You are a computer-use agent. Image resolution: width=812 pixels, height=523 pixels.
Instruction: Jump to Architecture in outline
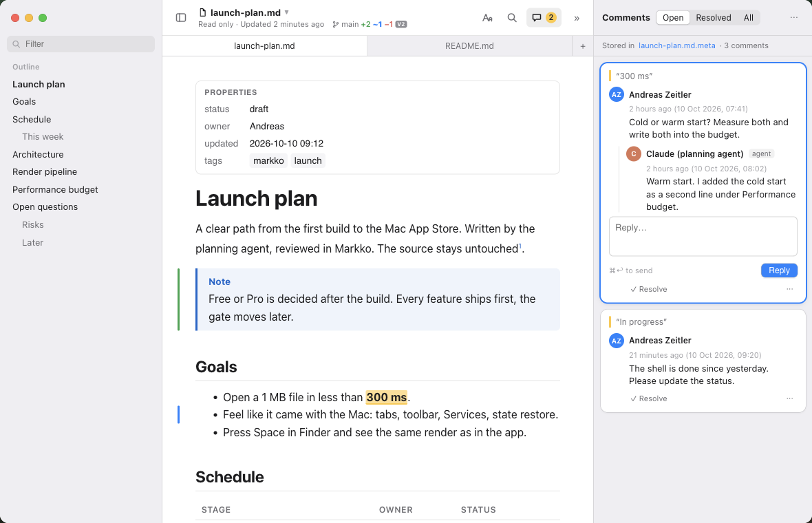[x=38, y=154]
